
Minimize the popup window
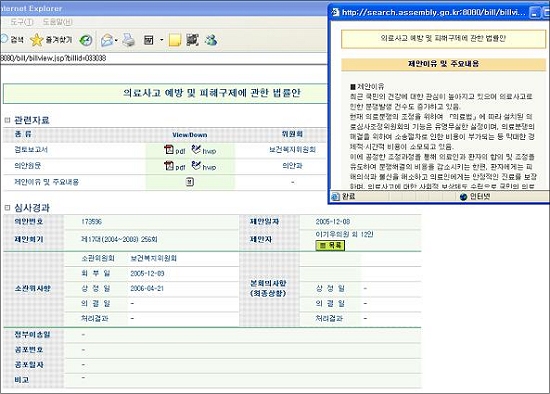coord(535,13)
